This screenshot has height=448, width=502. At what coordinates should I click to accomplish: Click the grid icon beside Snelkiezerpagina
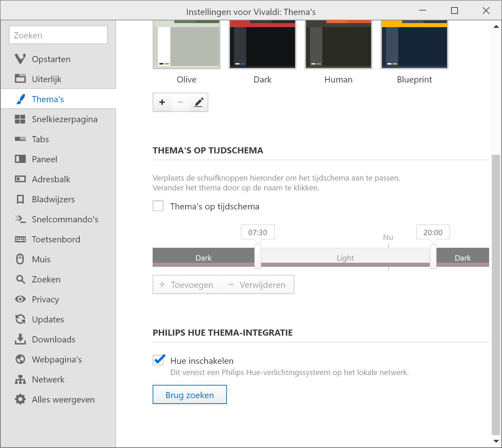pos(20,119)
